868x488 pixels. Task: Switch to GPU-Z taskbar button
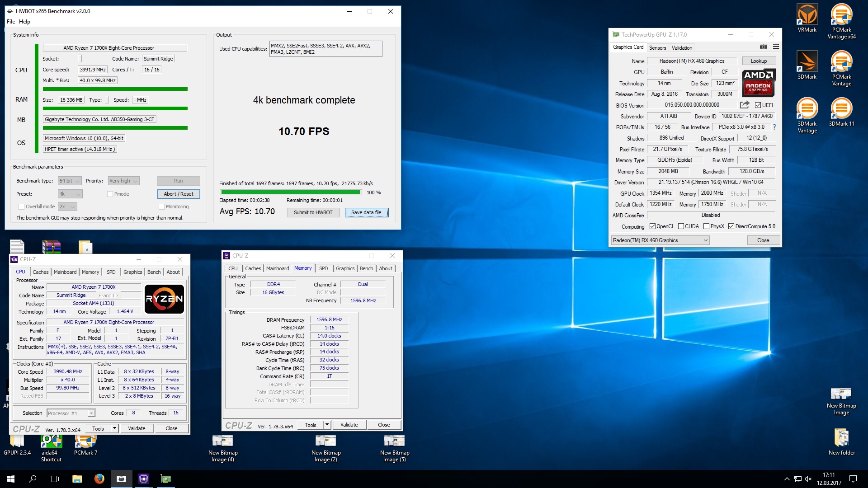[166, 479]
